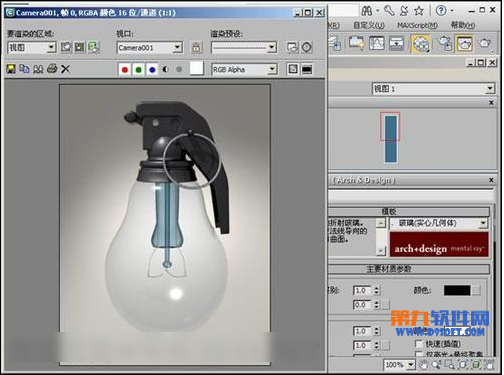Open the MAXScript(M) menu

[417, 25]
